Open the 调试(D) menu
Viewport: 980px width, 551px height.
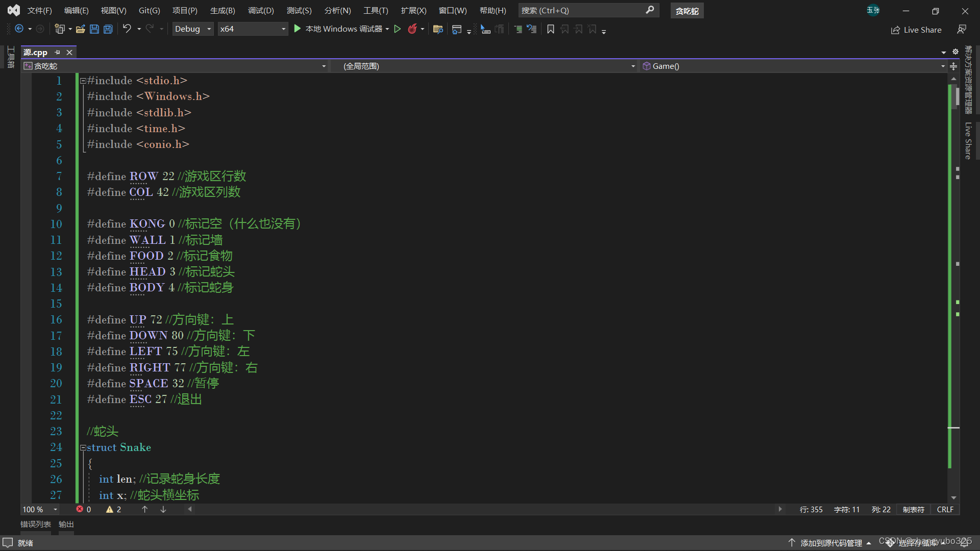[x=261, y=10]
